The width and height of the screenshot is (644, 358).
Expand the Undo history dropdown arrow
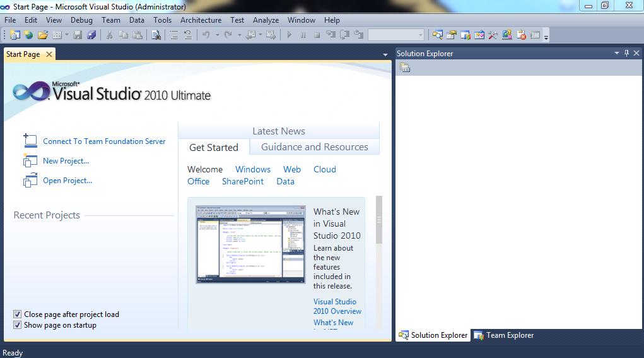[217, 35]
